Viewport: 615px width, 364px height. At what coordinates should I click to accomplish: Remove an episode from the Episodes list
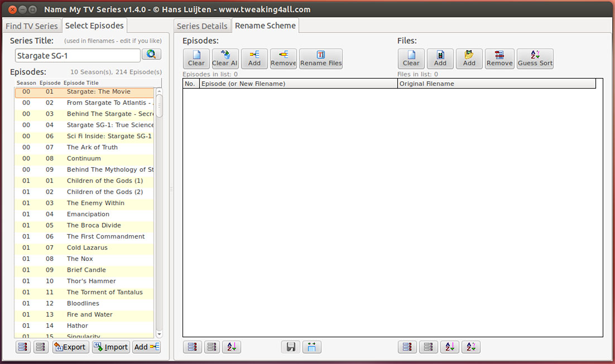pyautogui.click(x=283, y=59)
